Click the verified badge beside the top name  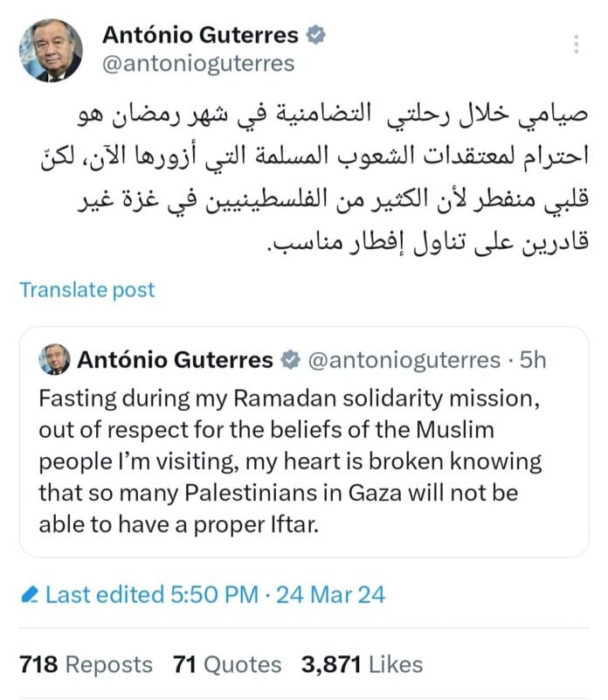315,35
